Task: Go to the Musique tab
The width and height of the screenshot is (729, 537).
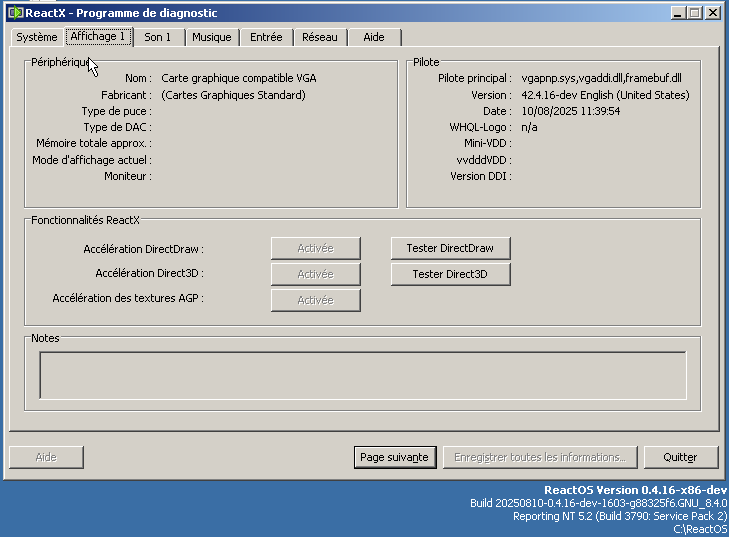Action: pyautogui.click(x=212, y=37)
